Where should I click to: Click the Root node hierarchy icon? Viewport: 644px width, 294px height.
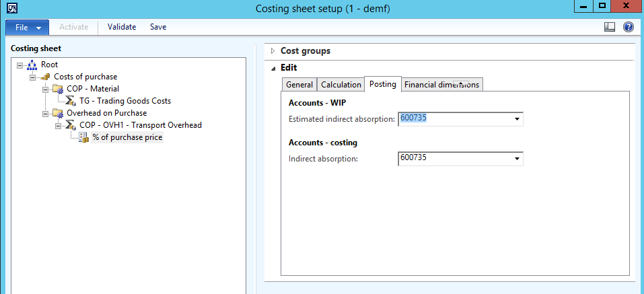pyautogui.click(x=32, y=65)
